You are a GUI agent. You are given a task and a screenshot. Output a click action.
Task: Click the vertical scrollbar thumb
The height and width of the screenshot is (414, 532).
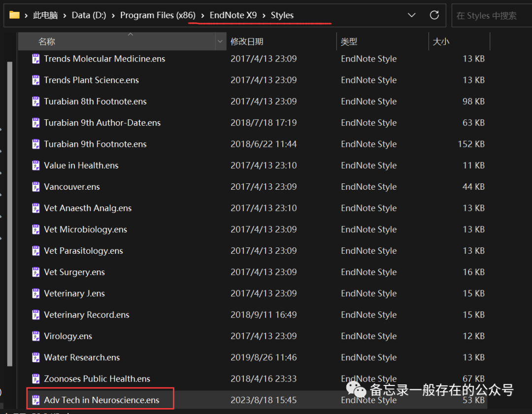tap(10, 214)
